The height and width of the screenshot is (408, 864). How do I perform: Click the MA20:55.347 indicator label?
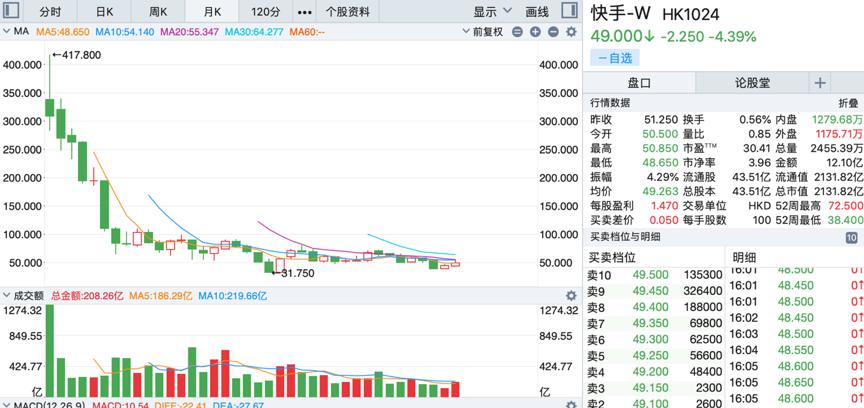click(190, 32)
